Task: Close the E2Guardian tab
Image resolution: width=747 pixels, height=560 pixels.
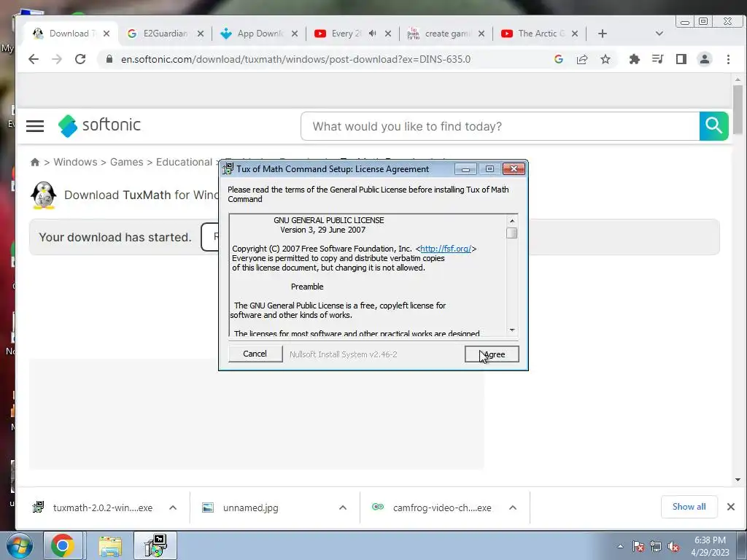Action: [201, 34]
